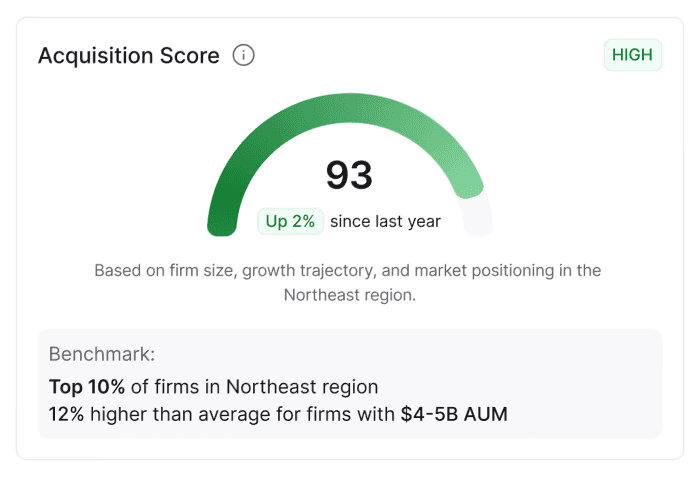Viewport: 698px width, 479px height.
Task: Click the info icon beside Acquisition Score
Action: tap(243, 55)
